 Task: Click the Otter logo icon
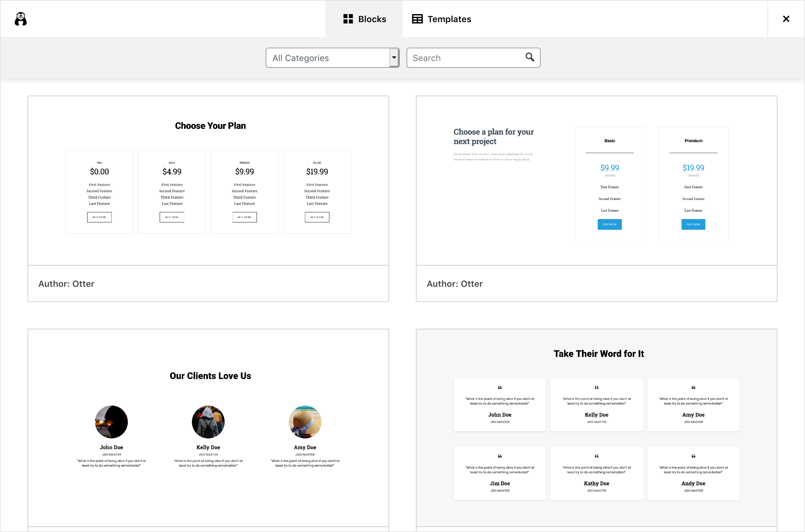(21, 19)
